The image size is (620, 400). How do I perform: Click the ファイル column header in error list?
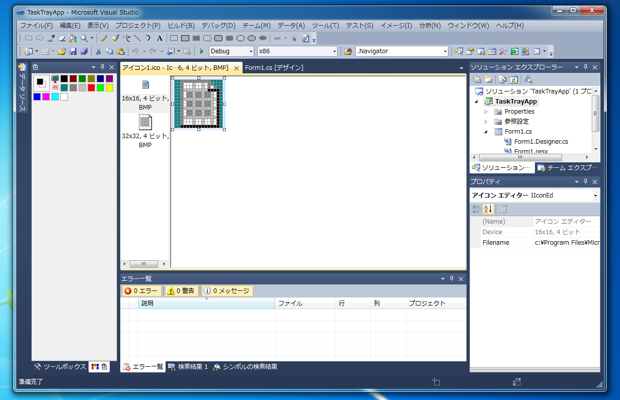[x=305, y=303]
